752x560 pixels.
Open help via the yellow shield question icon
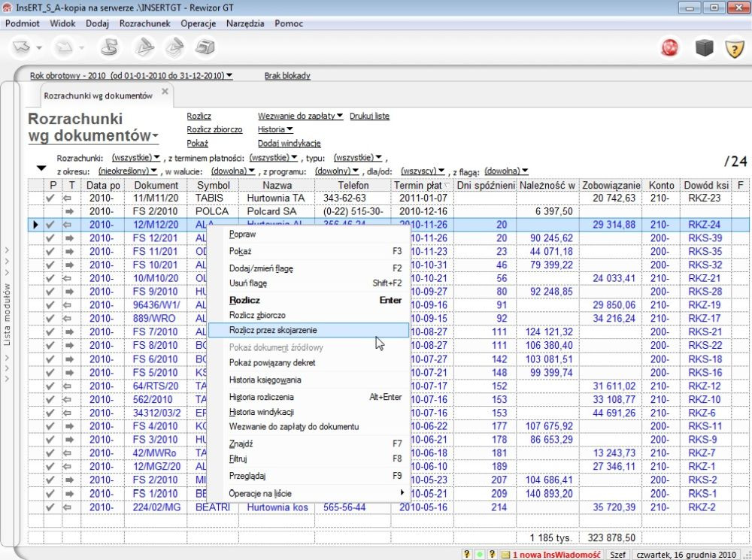[734, 48]
